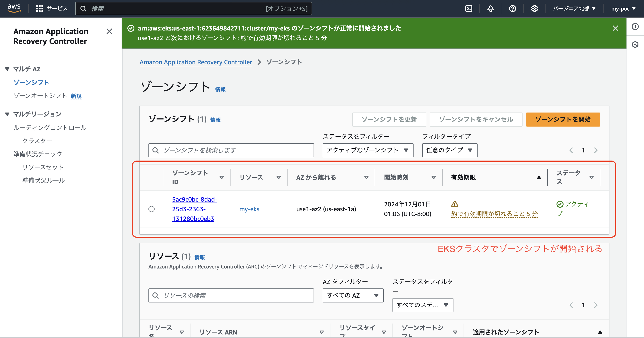Open クラスター navigation item

[x=37, y=141]
